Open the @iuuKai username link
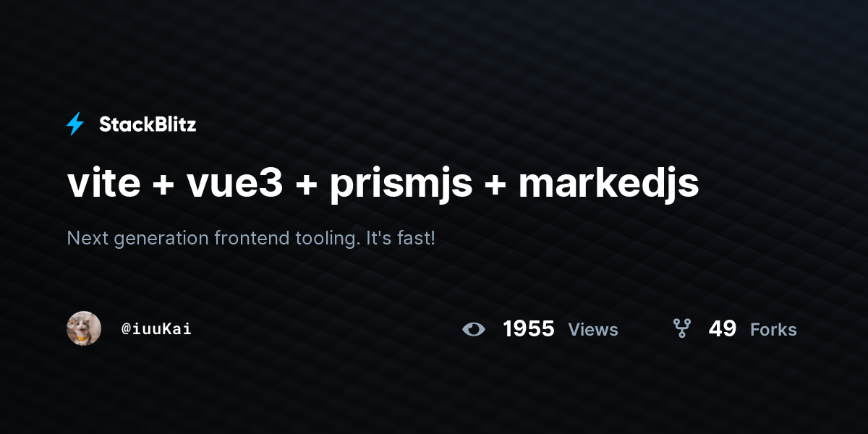Viewport: 868px width, 434px height. tap(156, 329)
